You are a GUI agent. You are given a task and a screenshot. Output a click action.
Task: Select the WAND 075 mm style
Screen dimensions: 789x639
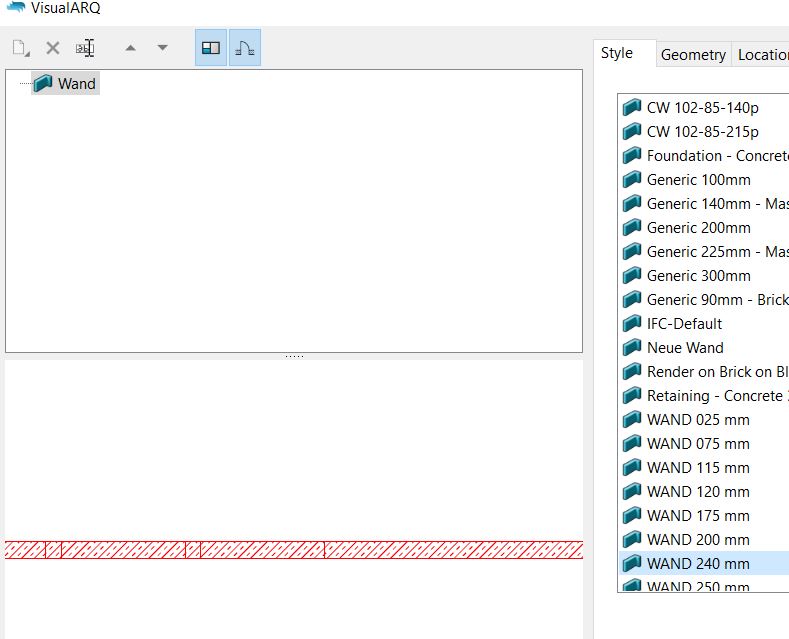(x=704, y=444)
